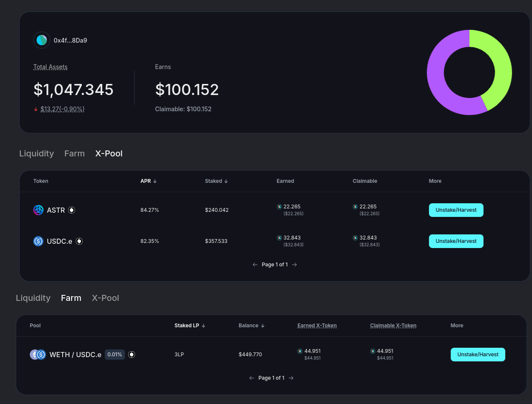Click the circular swap icon beside USDC.e

[79, 241]
